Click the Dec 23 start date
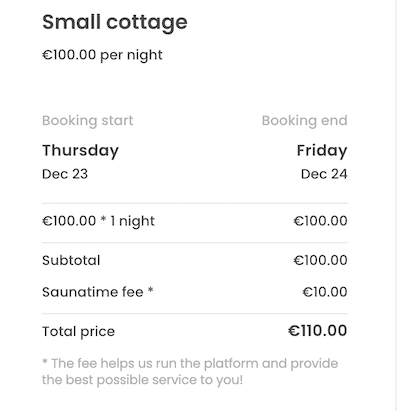Screen dimensions: 397x411 tap(65, 174)
